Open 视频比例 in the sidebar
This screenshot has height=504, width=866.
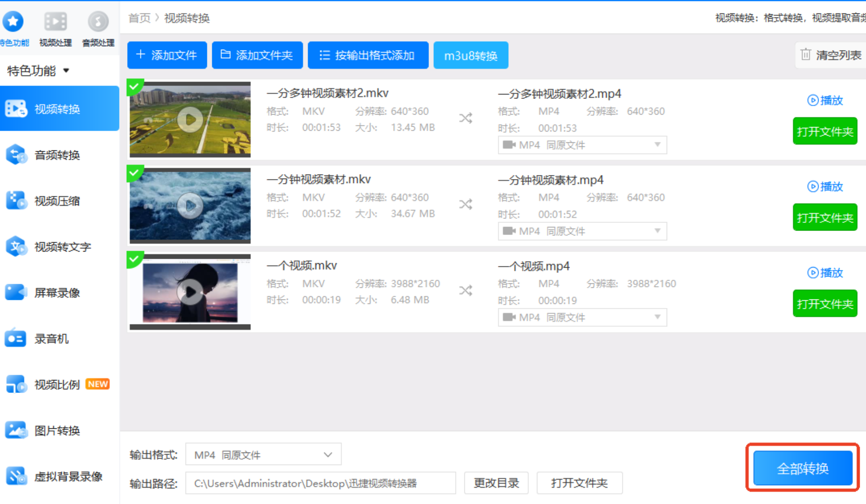[60, 384]
